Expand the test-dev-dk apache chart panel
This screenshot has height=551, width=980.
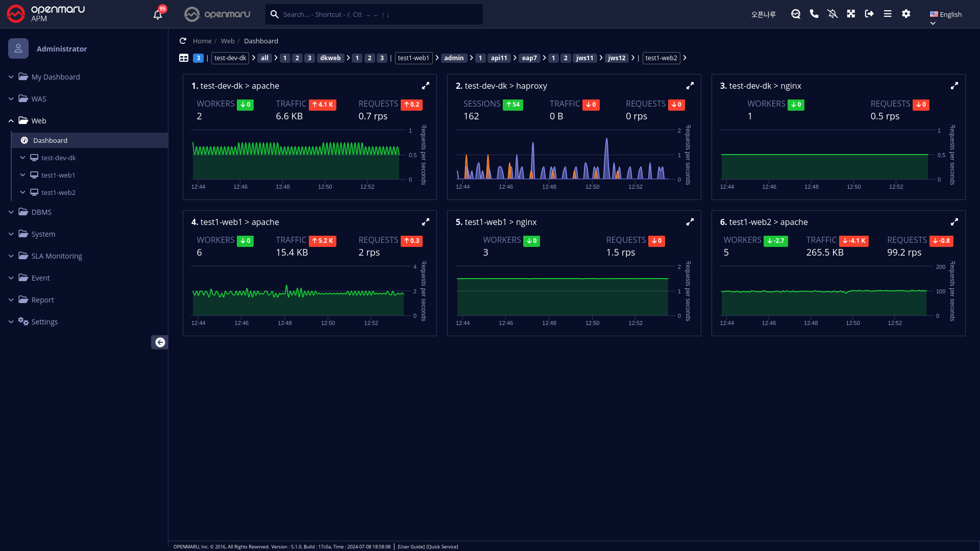pos(426,86)
